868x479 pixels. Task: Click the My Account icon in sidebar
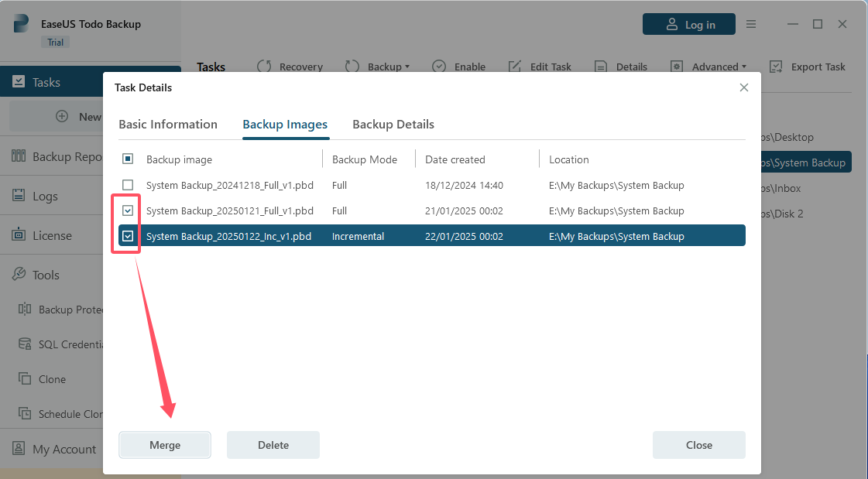(19, 449)
